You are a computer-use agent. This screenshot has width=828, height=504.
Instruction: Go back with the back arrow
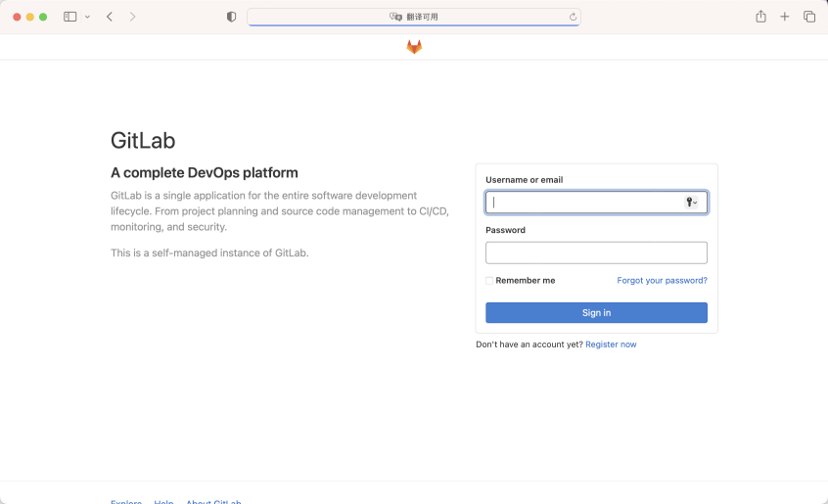[x=110, y=17]
